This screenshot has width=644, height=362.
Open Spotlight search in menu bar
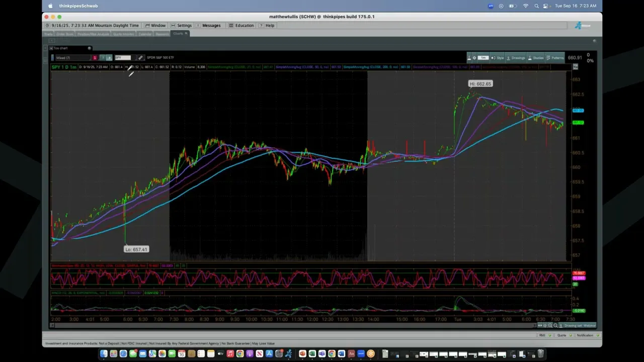click(536, 6)
